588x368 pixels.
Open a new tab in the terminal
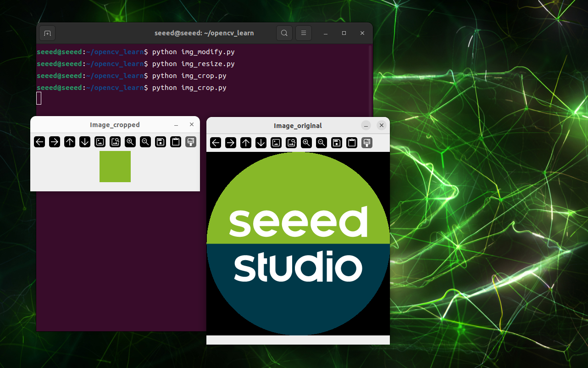pyautogui.click(x=47, y=33)
